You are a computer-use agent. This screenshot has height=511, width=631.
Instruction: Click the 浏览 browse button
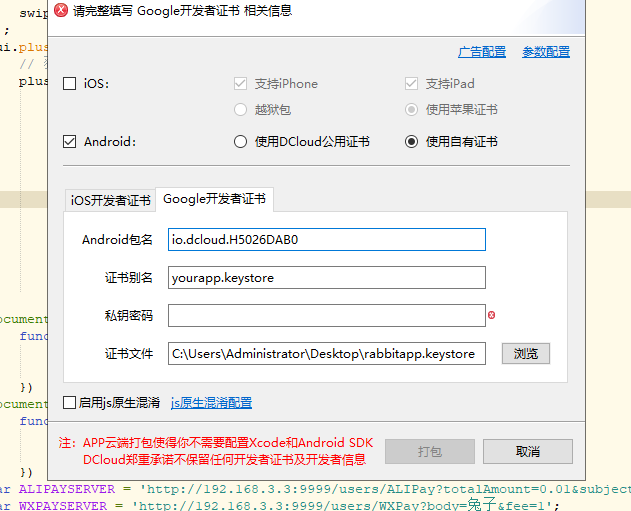(526, 354)
